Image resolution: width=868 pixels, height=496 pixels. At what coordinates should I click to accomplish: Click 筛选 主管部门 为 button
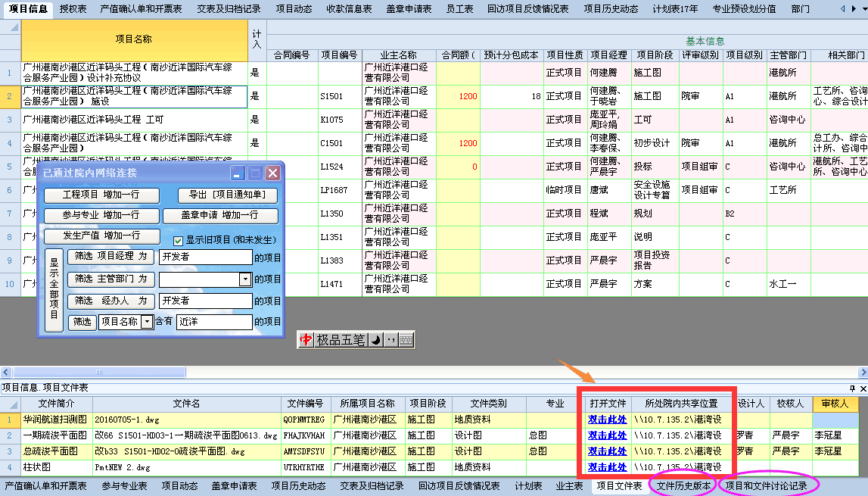click(x=110, y=279)
